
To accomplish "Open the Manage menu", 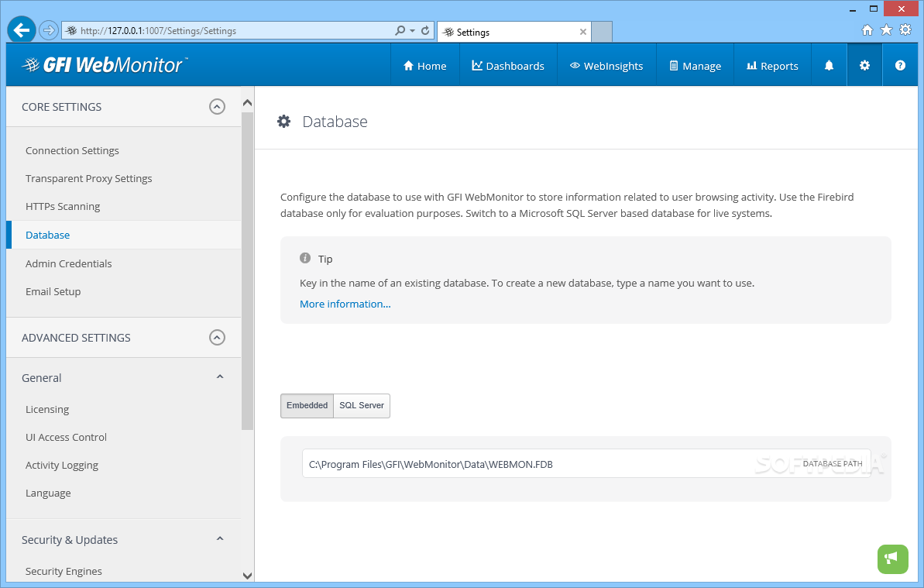I will click(x=695, y=66).
